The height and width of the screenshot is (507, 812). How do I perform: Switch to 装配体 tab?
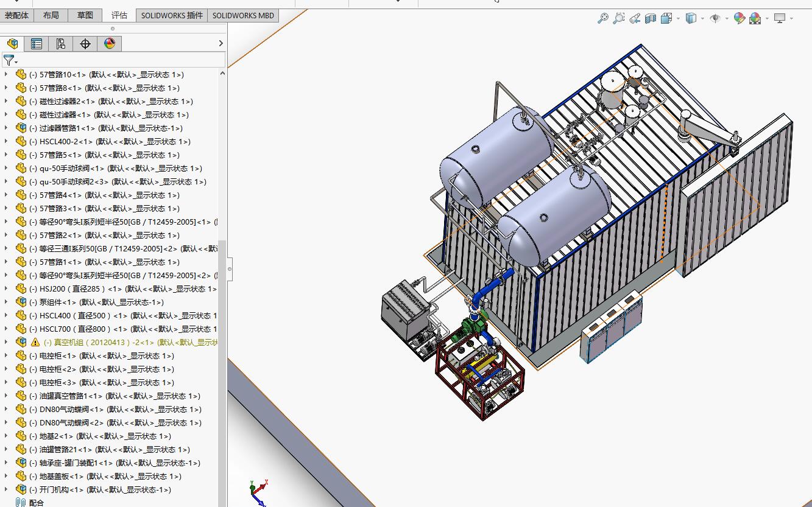[x=17, y=15]
